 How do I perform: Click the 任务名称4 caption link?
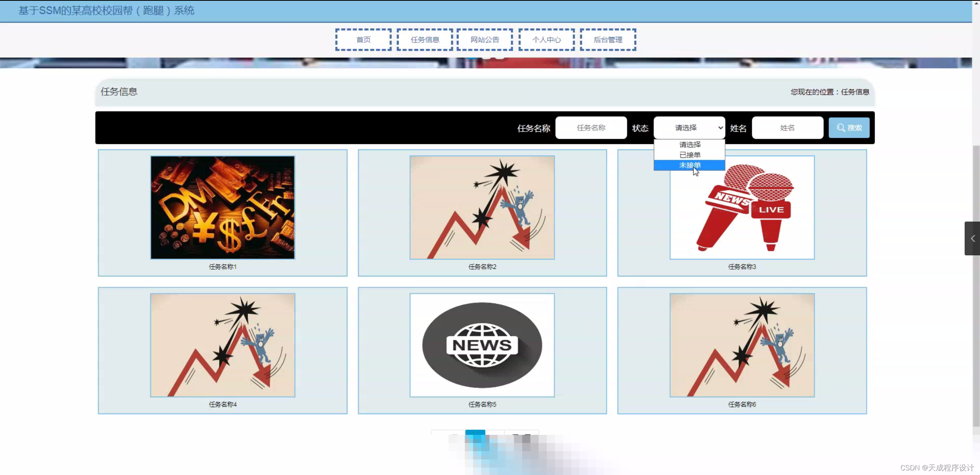(223, 404)
